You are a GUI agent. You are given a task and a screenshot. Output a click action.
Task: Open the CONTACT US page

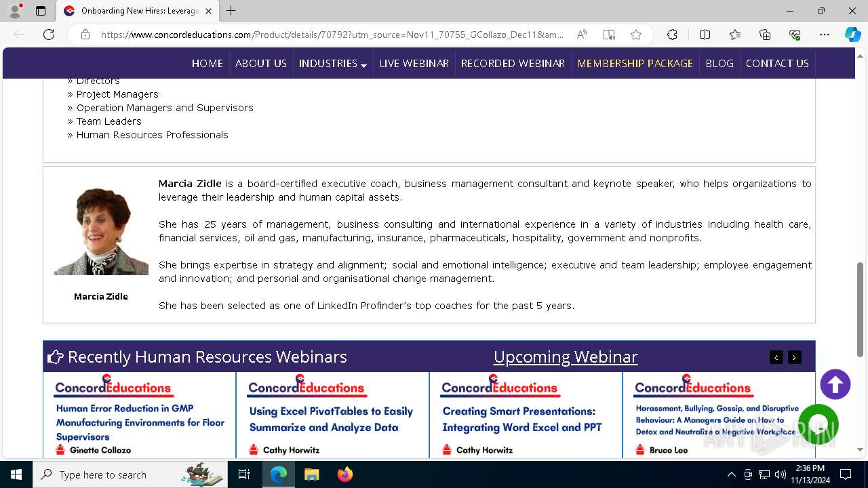pos(777,63)
